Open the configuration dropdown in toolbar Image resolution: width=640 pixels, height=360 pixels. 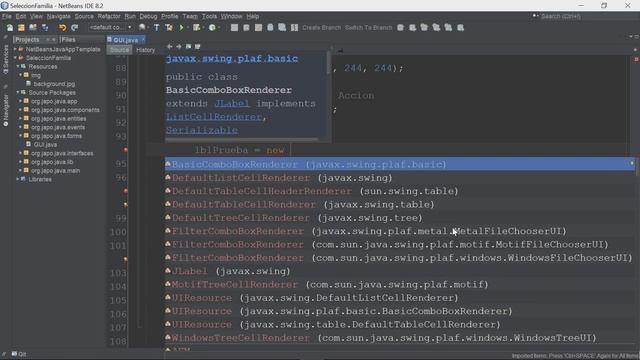coord(111,27)
